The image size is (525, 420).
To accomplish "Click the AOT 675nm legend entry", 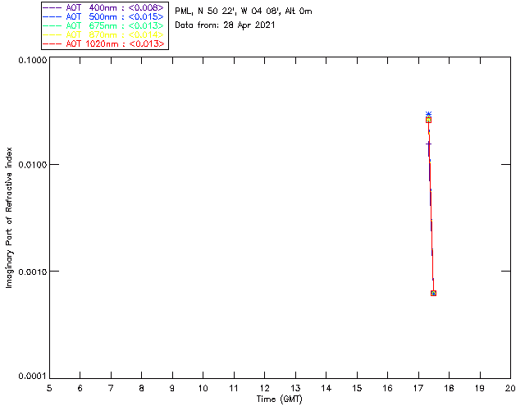I will click(104, 25).
